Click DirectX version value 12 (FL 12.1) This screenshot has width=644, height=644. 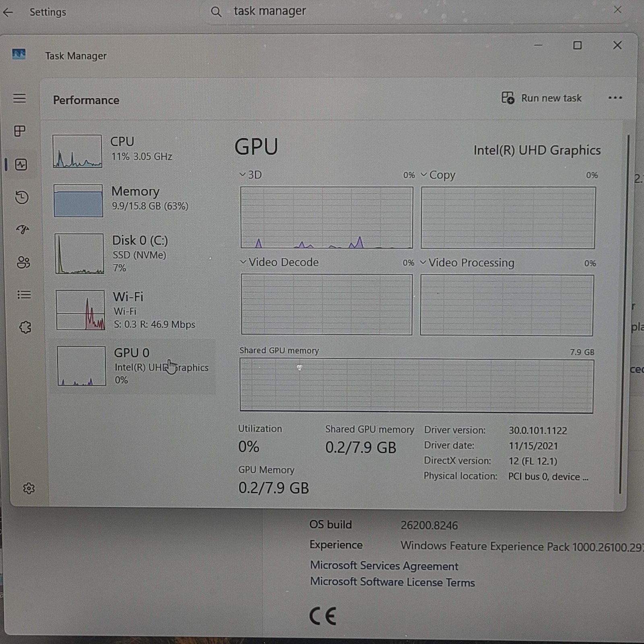pos(533,461)
